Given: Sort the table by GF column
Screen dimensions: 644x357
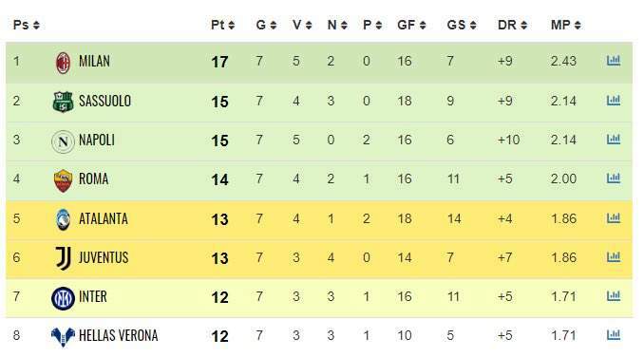Looking at the screenshot, I should point(411,25).
